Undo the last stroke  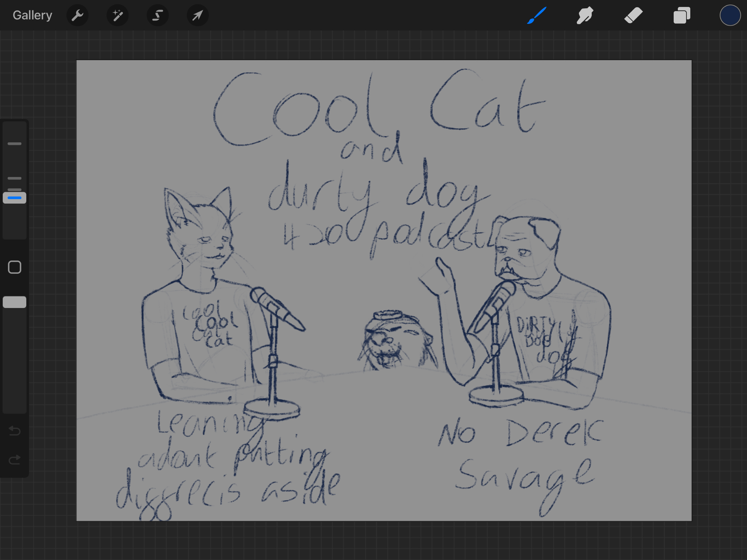[15, 431]
